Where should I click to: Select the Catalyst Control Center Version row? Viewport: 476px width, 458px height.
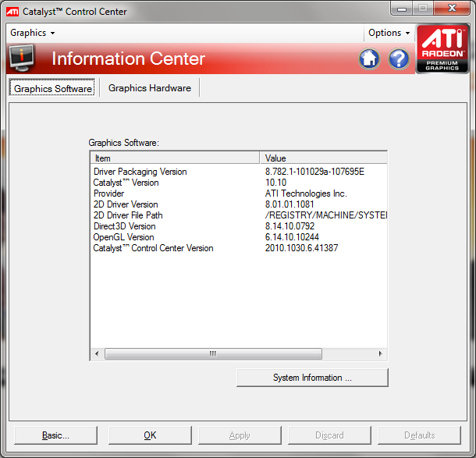click(239, 248)
